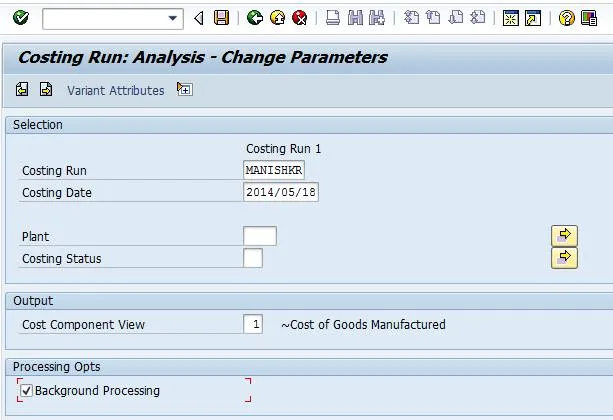Click the Costing Date field 2014/05/18
Viewport: 613px width, 420px height.
(281, 192)
